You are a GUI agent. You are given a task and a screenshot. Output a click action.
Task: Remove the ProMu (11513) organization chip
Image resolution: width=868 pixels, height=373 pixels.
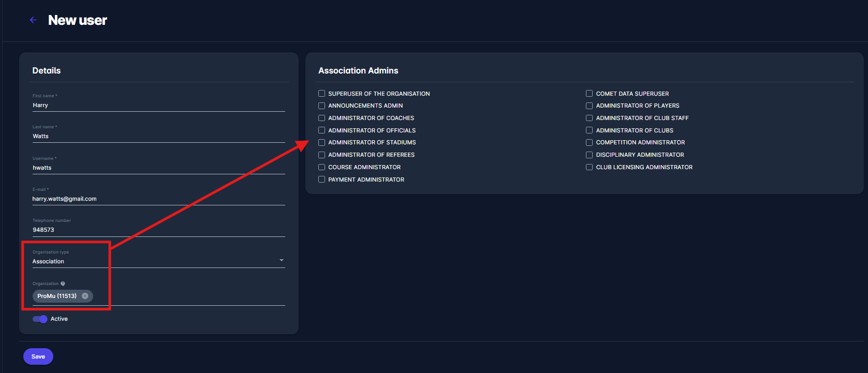coord(85,296)
